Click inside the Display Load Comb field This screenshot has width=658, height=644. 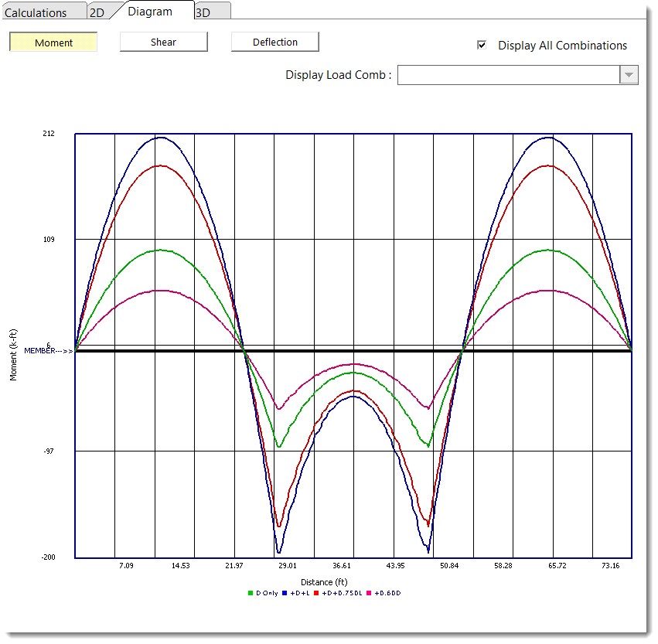tap(508, 75)
